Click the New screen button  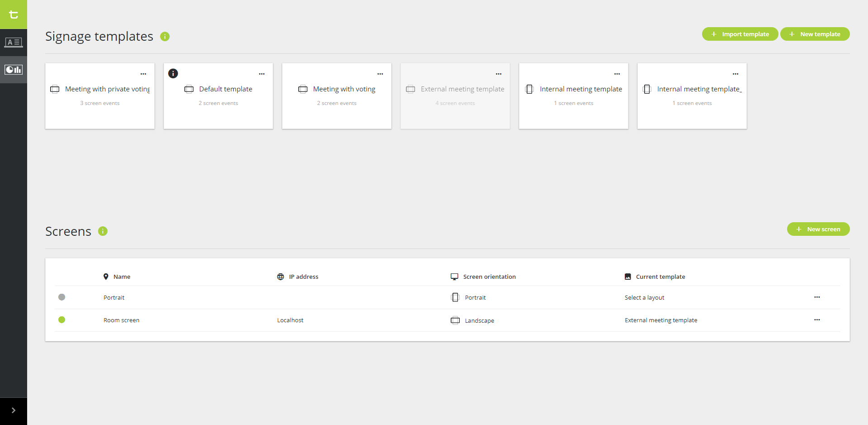[x=818, y=229]
